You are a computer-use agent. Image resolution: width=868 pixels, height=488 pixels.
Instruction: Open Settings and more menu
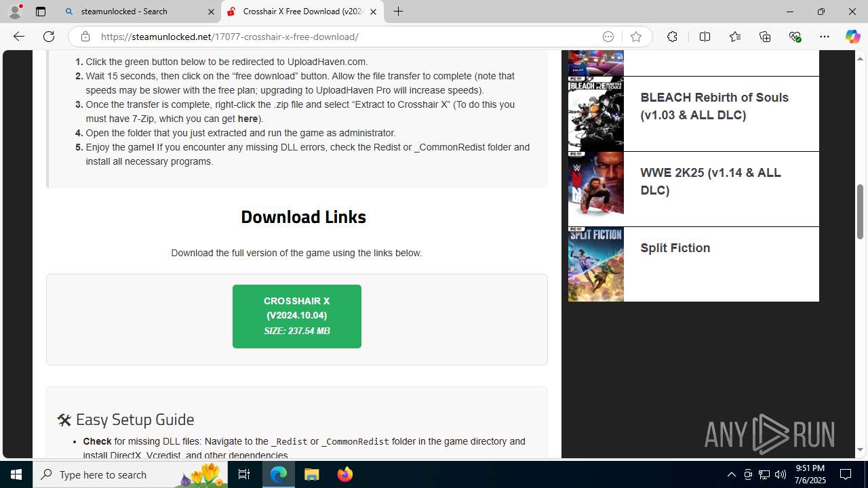[825, 37]
